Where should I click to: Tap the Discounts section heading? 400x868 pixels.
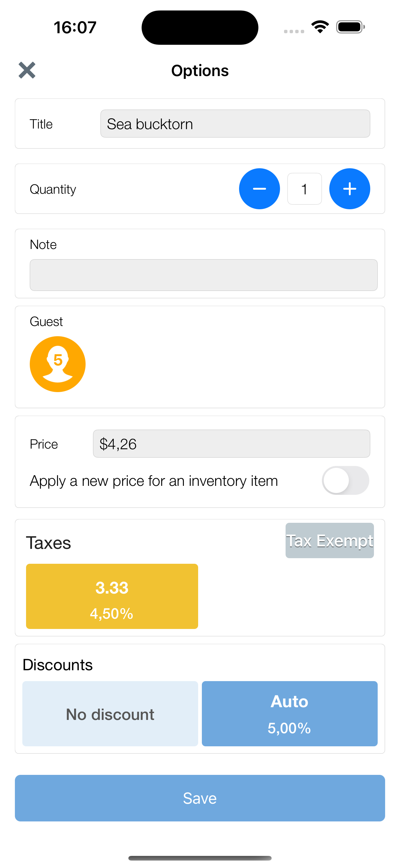coord(58,665)
